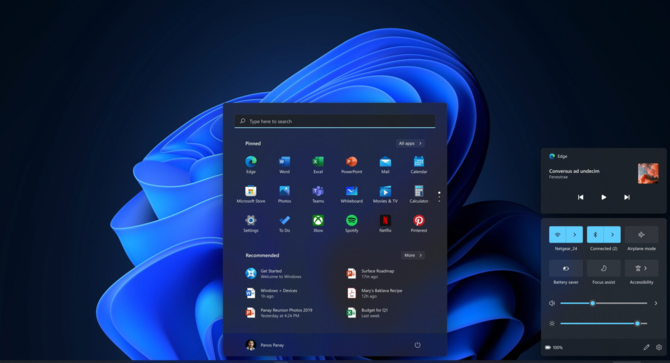Image resolution: width=670 pixels, height=363 pixels.
Task: Open the Excel pinned app
Action: (x=318, y=164)
